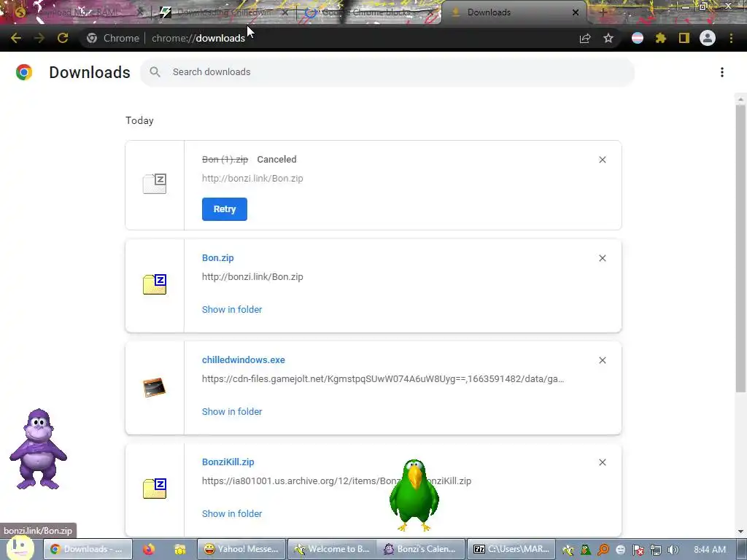
Task: Show chilledwindows.exe in folder
Action: tap(232, 411)
